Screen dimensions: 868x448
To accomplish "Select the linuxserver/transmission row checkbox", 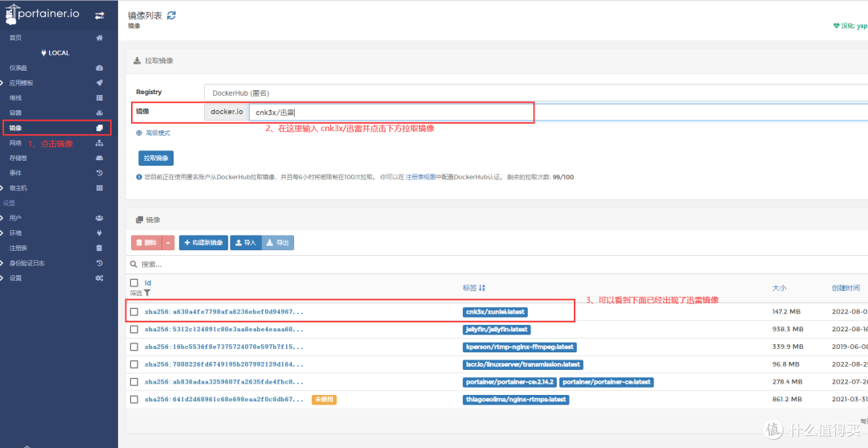I will 134,364.
